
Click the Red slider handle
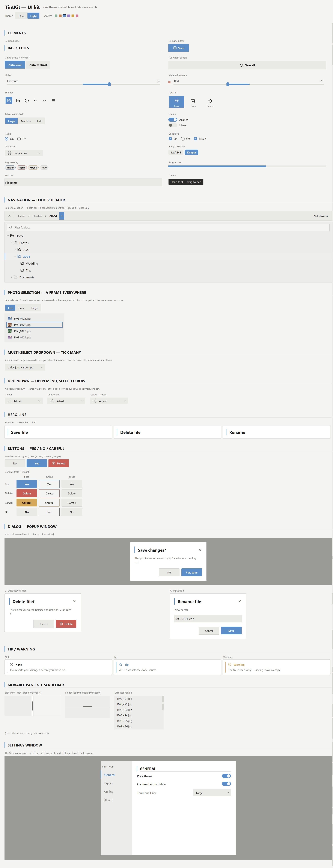click(x=228, y=84)
